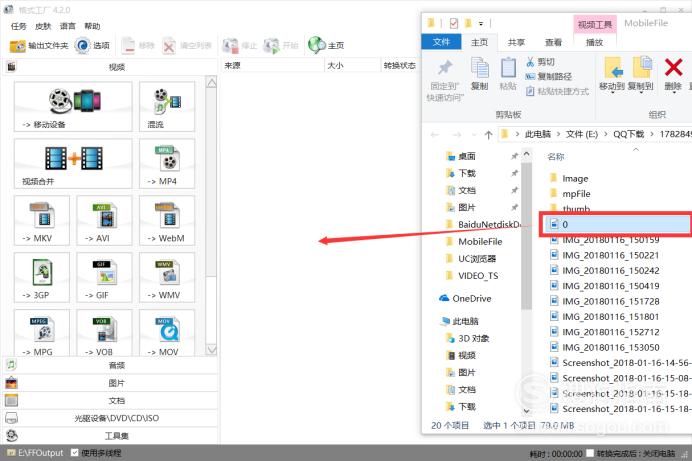The width and height of the screenshot is (692, 461).
Task: Choose convert to MPG
Action: pos(42,333)
